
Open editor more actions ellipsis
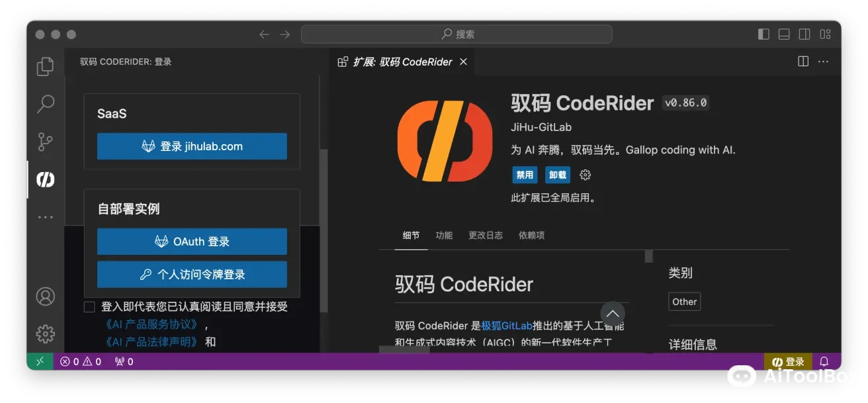tap(823, 62)
